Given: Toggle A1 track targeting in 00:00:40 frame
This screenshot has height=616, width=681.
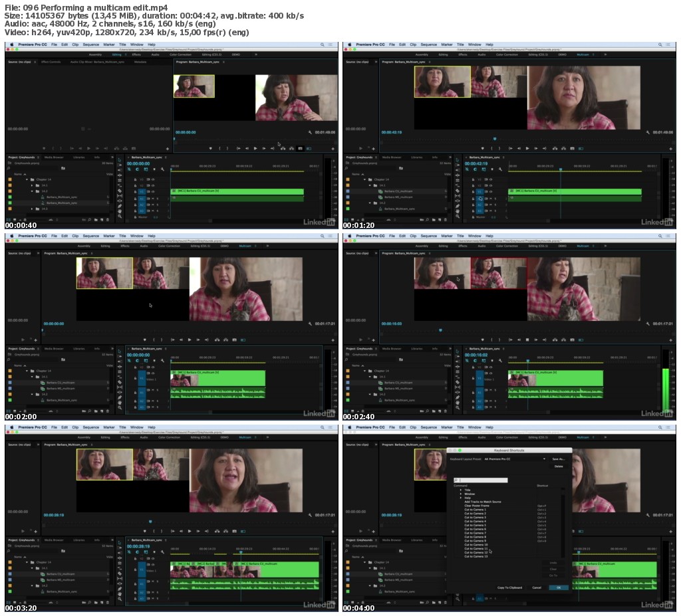Looking at the screenshot, I should point(142,199).
